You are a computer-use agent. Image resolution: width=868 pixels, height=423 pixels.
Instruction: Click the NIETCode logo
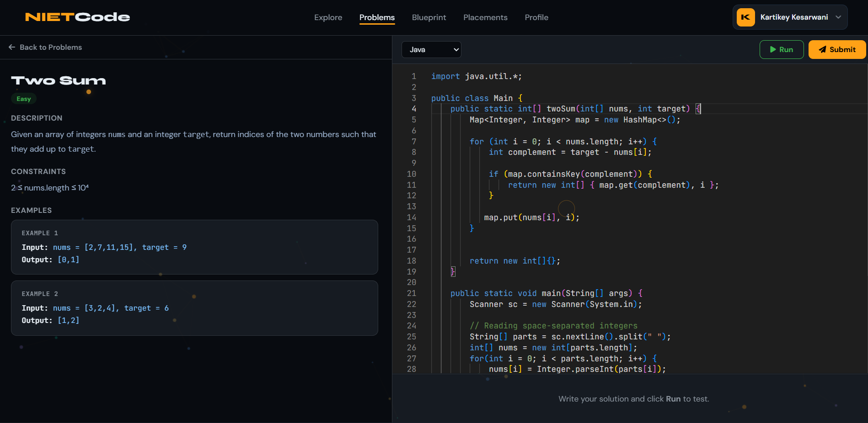click(78, 17)
